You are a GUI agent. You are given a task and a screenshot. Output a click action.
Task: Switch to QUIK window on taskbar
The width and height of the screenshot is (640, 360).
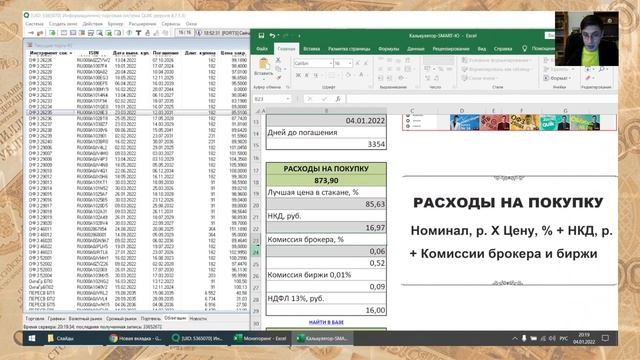click(198, 338)
